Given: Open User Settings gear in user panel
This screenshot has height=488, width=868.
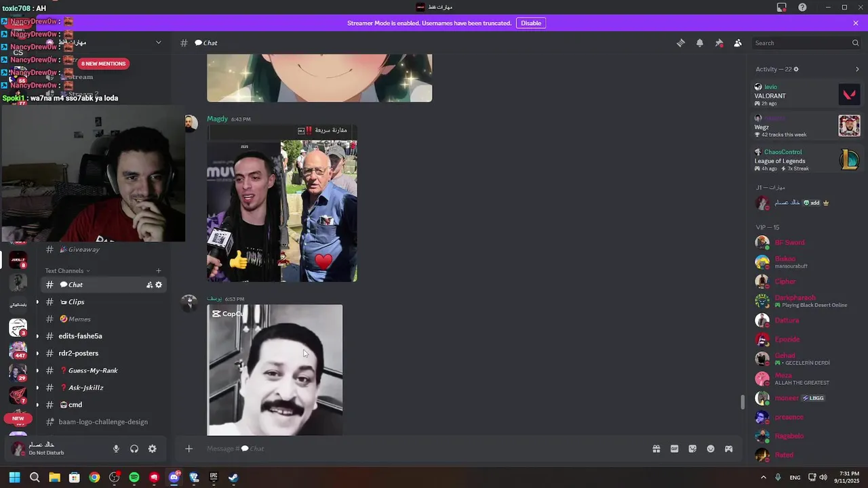Looking at the screenshot, I should point(152,449).
